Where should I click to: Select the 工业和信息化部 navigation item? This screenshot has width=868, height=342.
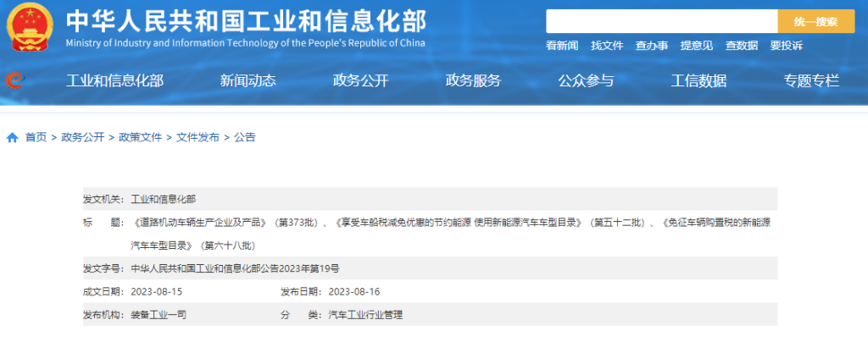click(x=114, y=81)
